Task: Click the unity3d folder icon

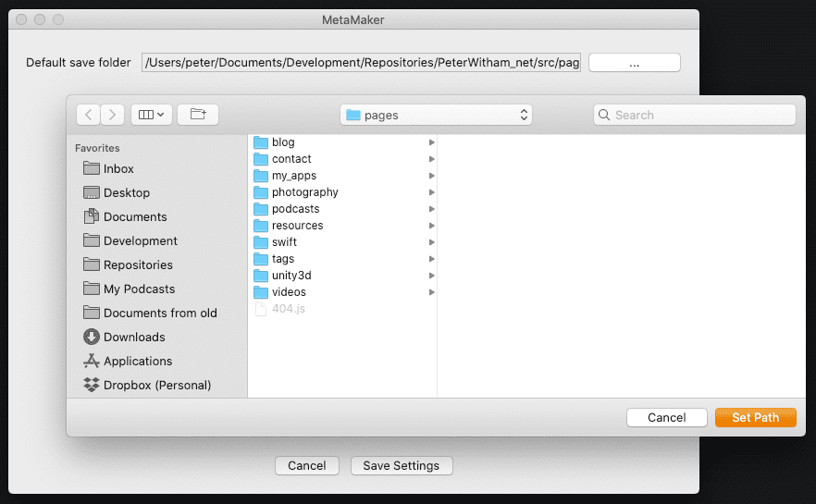Action: click(x=261, y=276)
